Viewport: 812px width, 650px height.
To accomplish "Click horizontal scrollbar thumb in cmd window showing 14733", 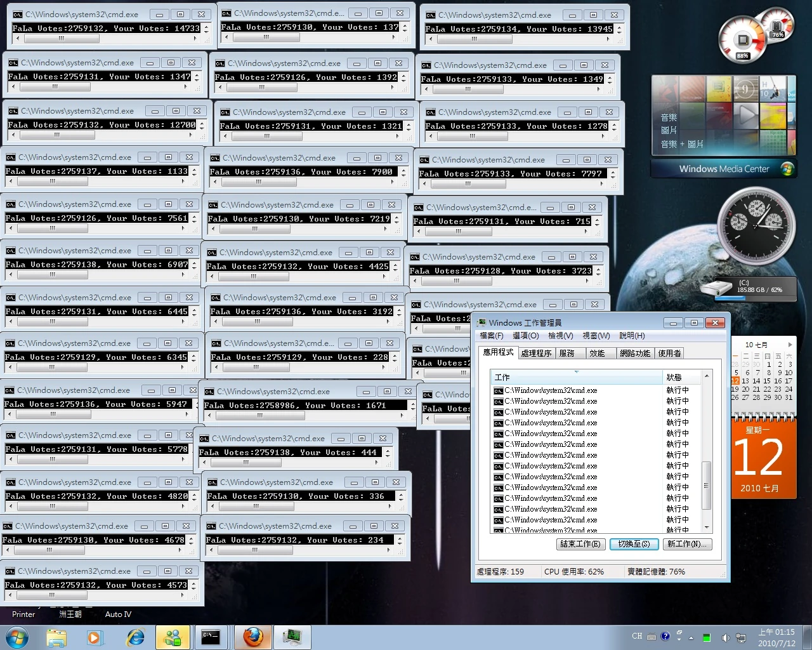I will [x=62, y=39].
